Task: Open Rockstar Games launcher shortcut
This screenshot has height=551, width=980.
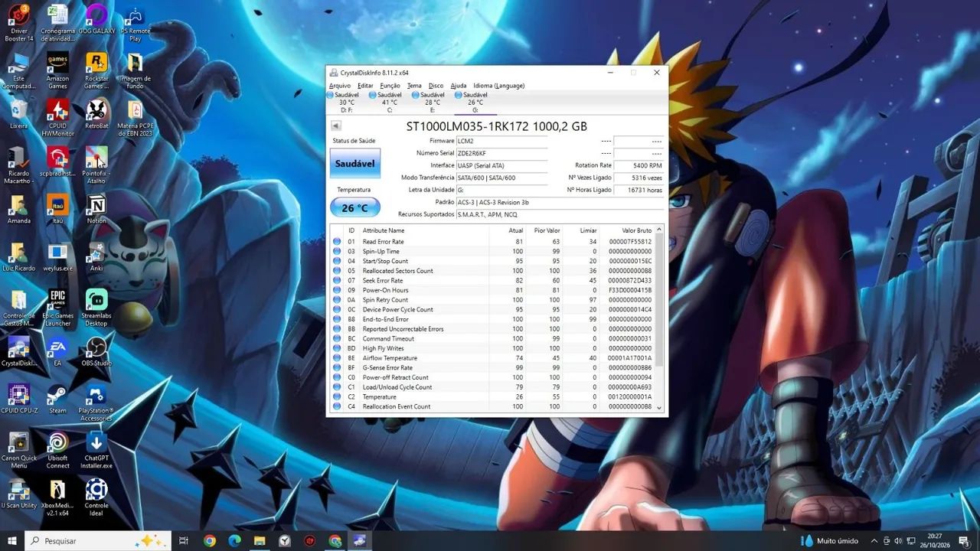Action: [96, 70]
